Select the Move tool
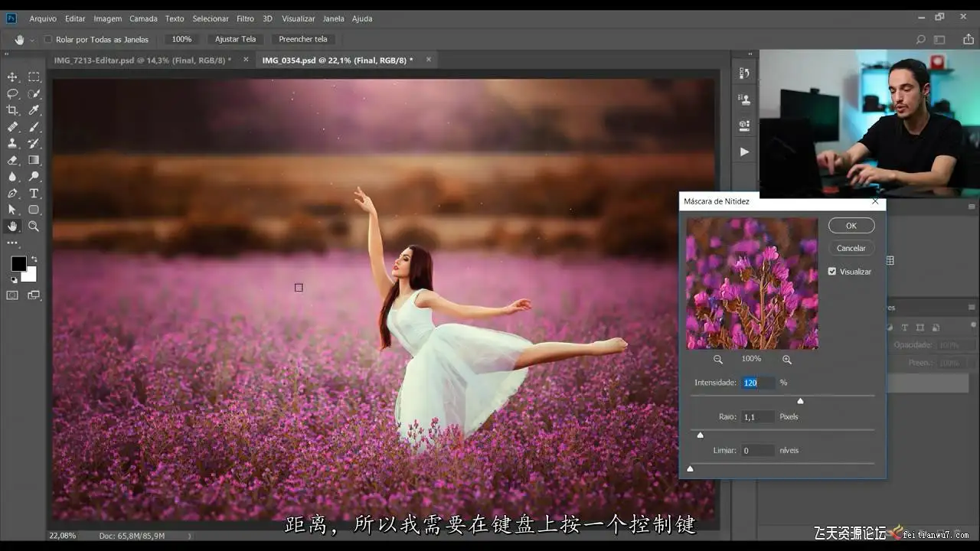980x551 pixels. [x=12, y=77]
